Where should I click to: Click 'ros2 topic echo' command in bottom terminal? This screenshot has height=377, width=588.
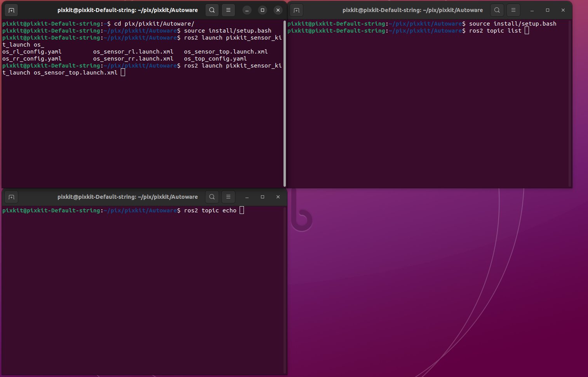click(210, 210)
